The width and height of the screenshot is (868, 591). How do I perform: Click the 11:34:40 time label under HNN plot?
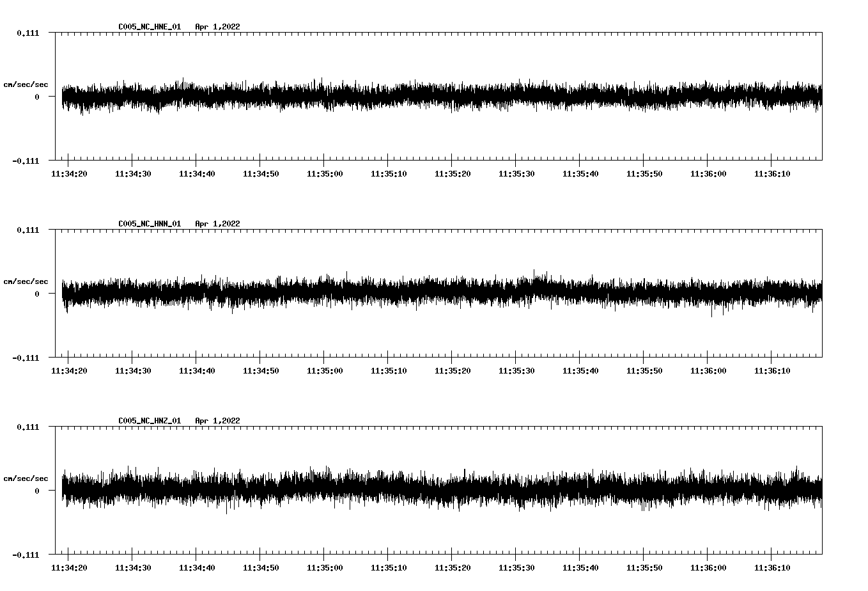pyautogui.click(x=197, y=371)
